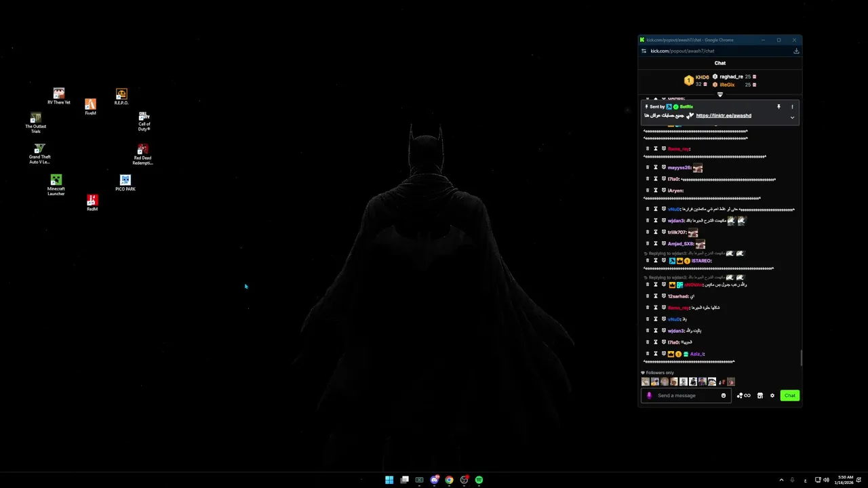
Task: Delete trillk707's message
Action: tap(648, 232)
